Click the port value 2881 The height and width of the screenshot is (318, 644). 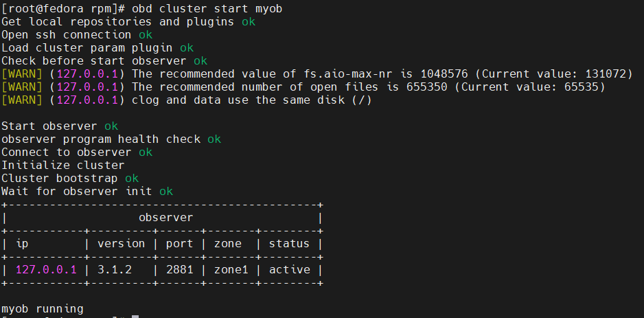[x=179, y=270]
